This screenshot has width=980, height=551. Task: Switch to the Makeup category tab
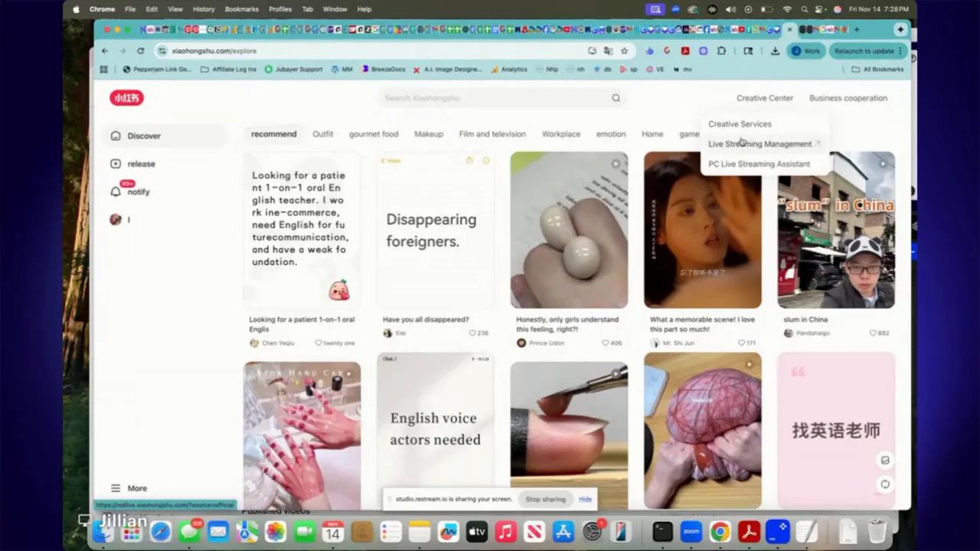(x=428, y=134)
